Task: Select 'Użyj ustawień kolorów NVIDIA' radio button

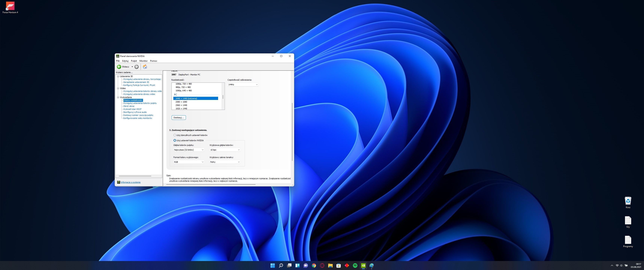Action: (x=175, y=140)
